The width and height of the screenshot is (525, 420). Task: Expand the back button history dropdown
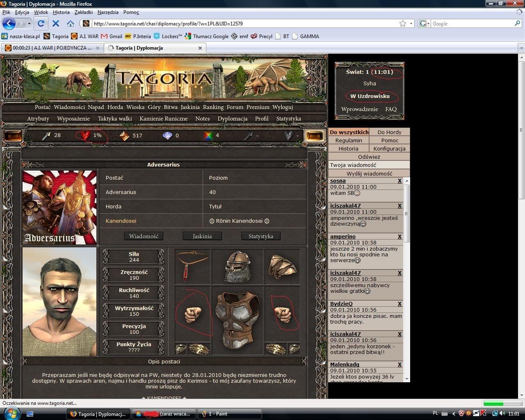point(29,23)
